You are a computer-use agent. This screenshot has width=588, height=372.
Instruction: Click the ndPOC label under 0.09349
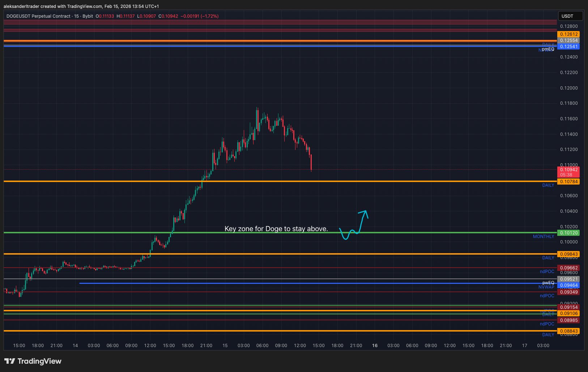coord(547,296)
